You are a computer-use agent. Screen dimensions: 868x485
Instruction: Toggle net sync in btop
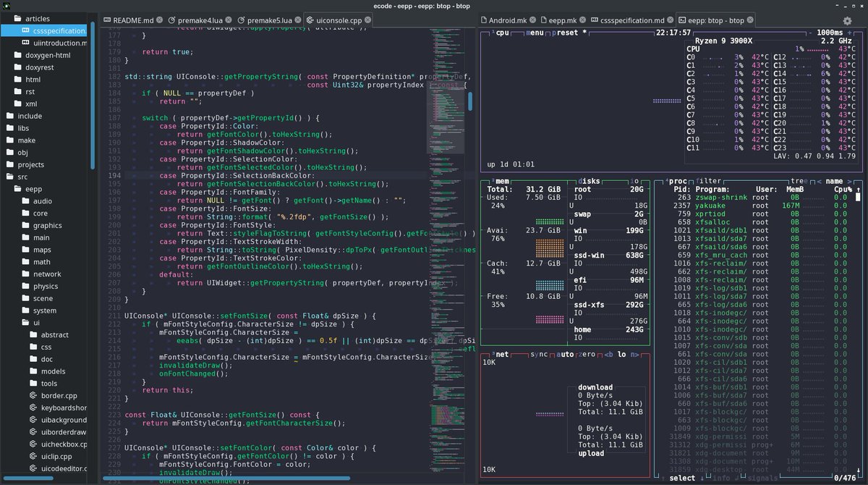(x=539, y=354)
